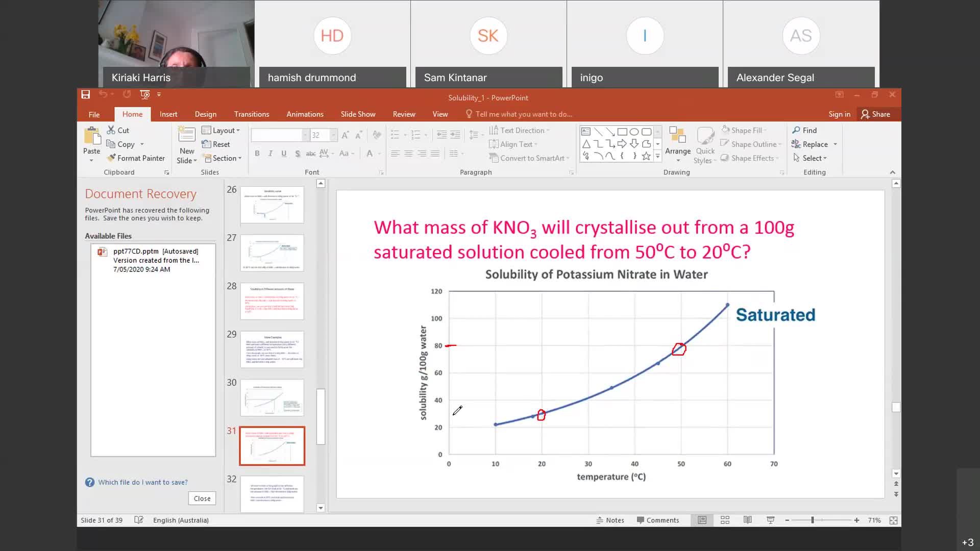Apply bold formatting to text

(257, 154)
